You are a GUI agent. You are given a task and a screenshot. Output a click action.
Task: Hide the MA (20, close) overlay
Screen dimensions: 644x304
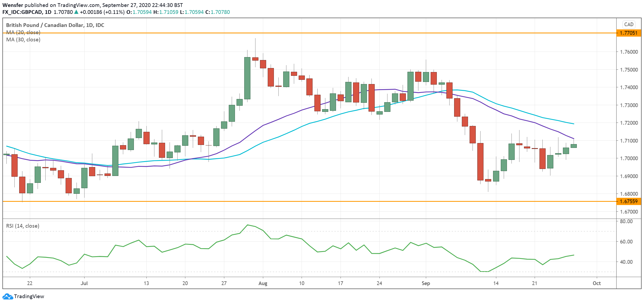point(23,33)
